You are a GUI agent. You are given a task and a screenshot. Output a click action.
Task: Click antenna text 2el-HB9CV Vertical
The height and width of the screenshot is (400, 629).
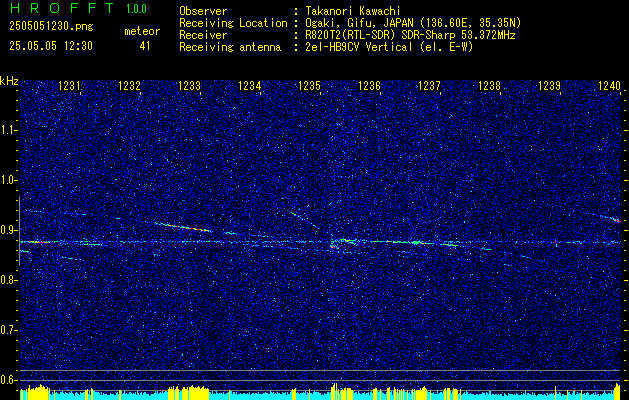pos(357,47)
